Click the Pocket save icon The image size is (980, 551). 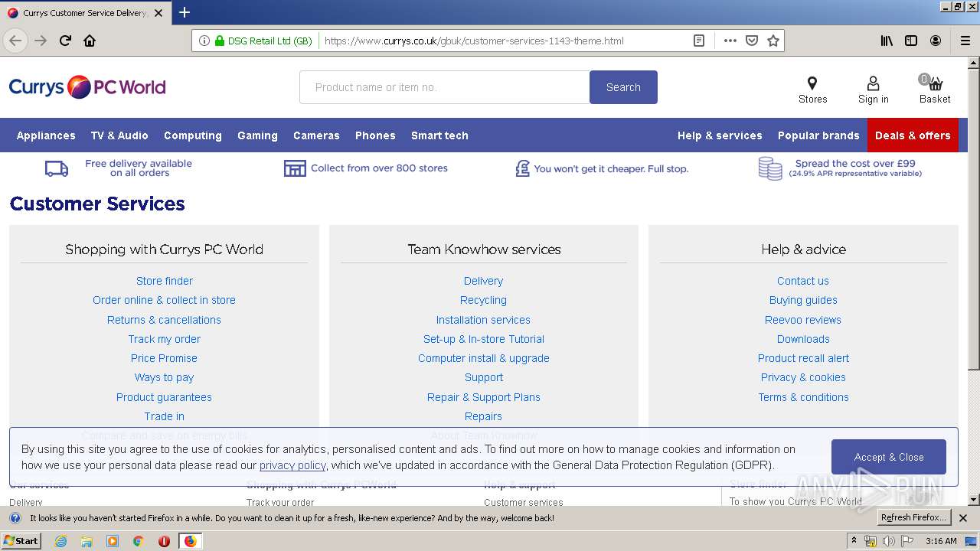(x=752, y=41)
